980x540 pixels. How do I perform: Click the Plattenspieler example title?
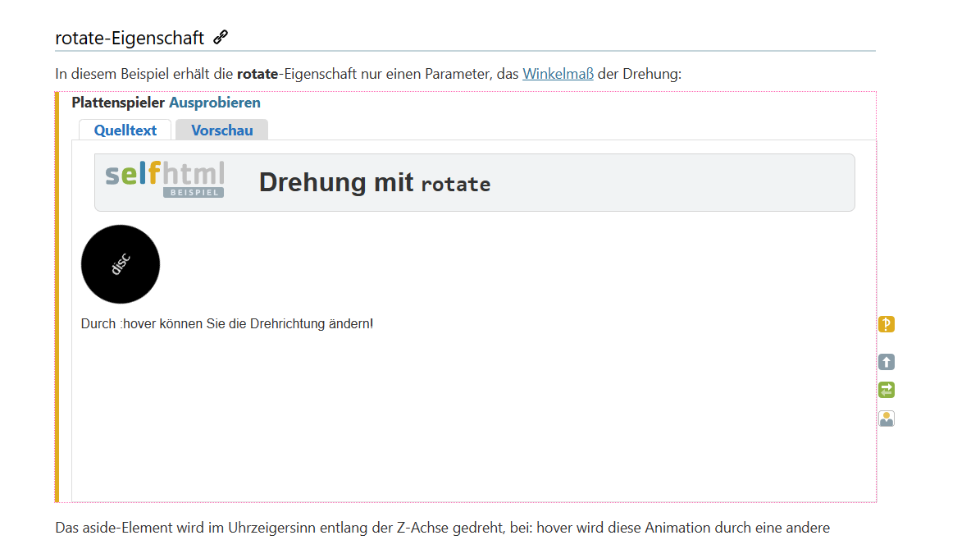[118, 103]
